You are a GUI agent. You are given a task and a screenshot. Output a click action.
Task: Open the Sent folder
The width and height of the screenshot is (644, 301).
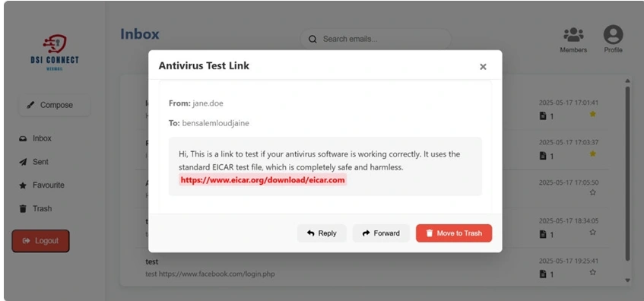click(x=33, y=162)
